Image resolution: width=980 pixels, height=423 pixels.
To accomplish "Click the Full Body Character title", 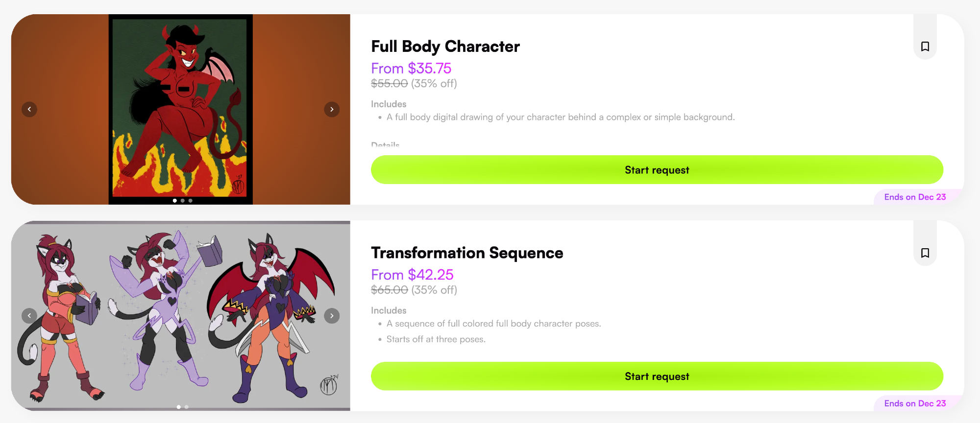I will point(445,47).
